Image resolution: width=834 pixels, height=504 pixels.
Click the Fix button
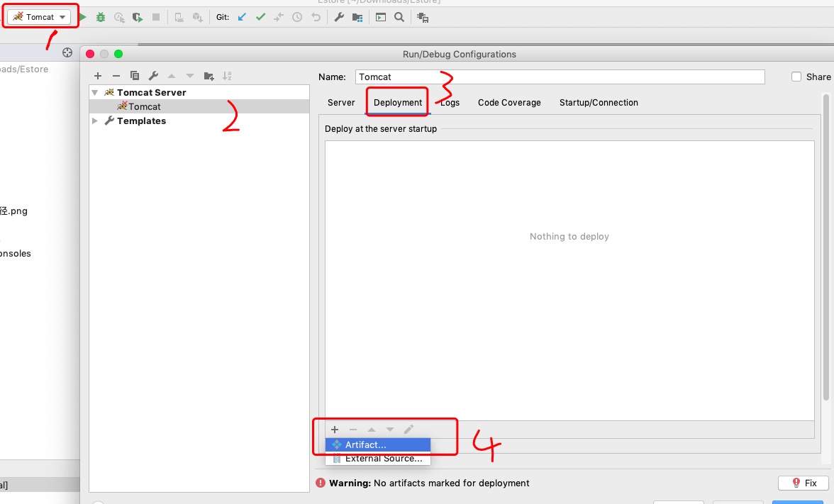click(803, 483)
